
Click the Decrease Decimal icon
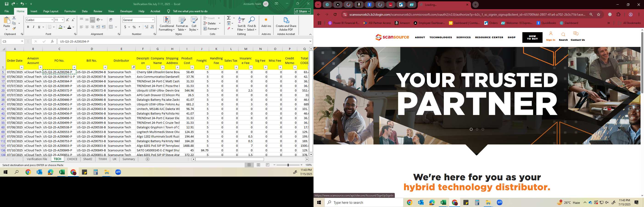152,27
